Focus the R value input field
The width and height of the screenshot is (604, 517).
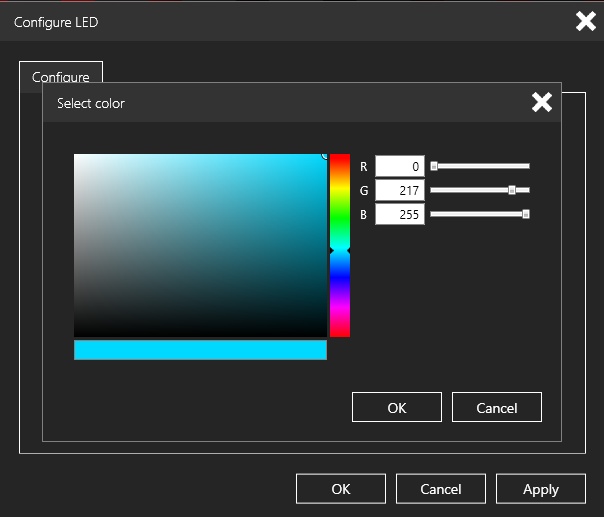click(x=400, y=166)
